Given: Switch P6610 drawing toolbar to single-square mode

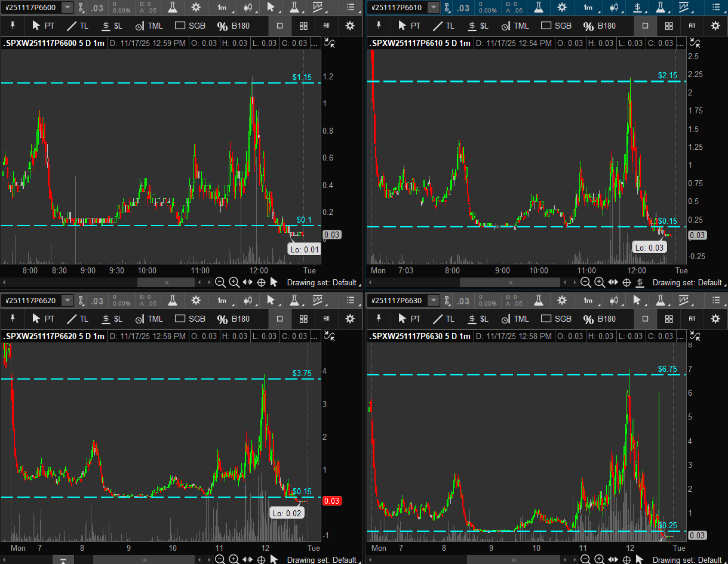Looking at the screenshot, I should click(x=645, y=26).
